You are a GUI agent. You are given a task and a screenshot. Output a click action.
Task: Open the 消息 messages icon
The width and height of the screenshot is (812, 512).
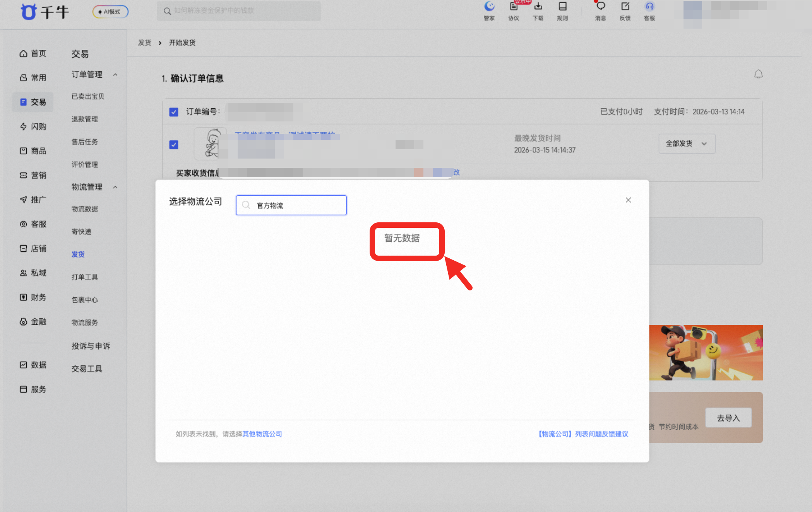[601, 11]
